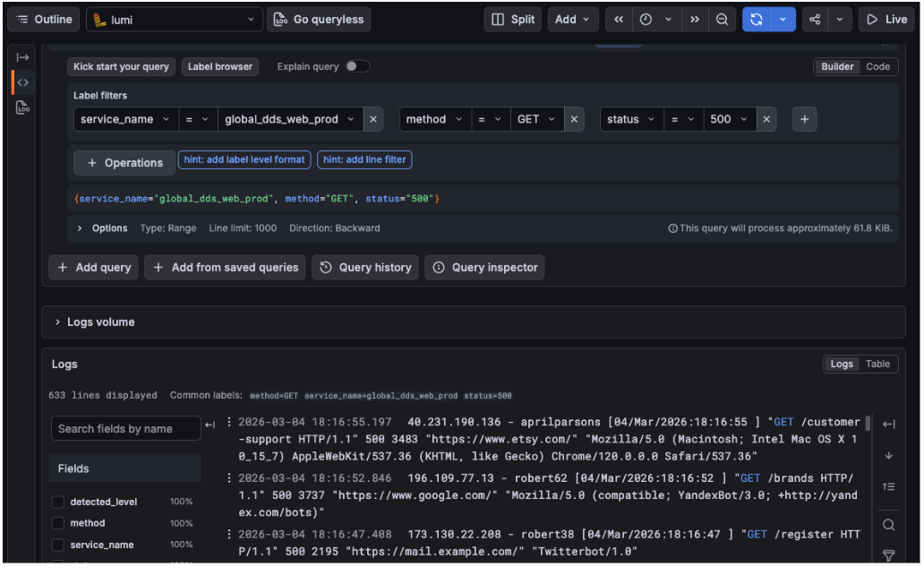Expand the time range options chevron

click(668, 20)
